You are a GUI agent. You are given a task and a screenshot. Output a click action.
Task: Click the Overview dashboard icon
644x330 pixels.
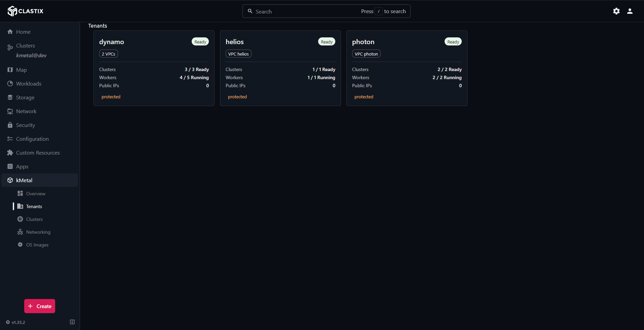point(20,193)
